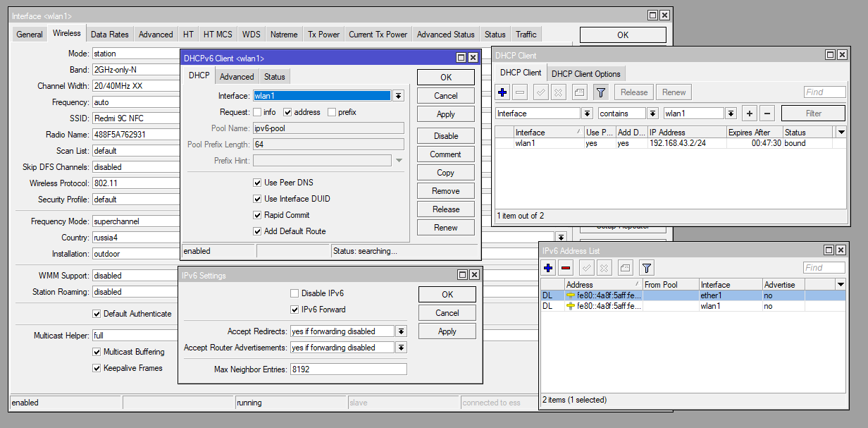The image size is (868, 428).
Task: Toggle Keepalive Frames checkbox
Action: click(97, 368)
